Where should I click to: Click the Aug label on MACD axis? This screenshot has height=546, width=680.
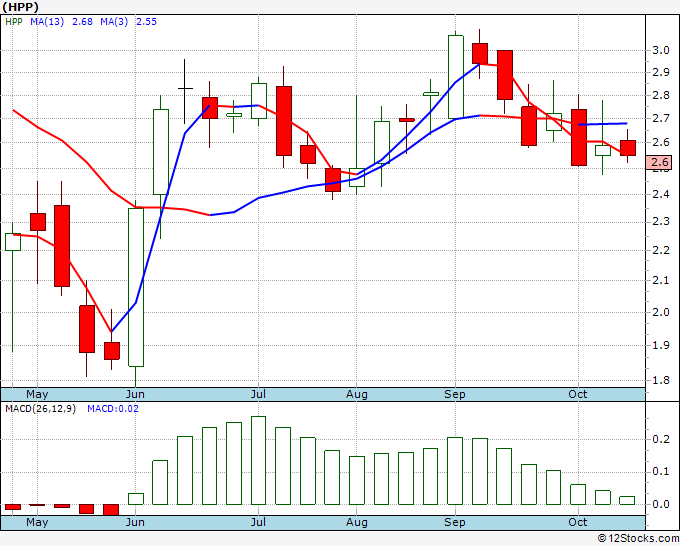pyautogui.click(x=356, y=522)
